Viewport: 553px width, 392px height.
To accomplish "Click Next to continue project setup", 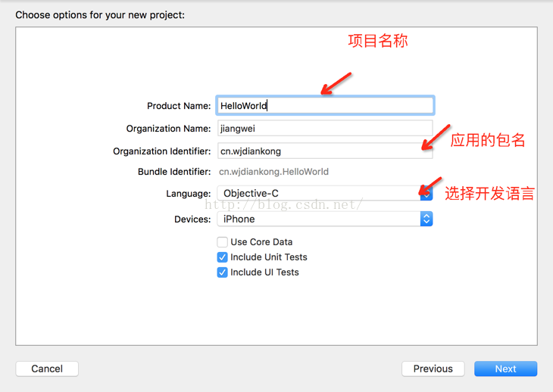I will point(505,369).
